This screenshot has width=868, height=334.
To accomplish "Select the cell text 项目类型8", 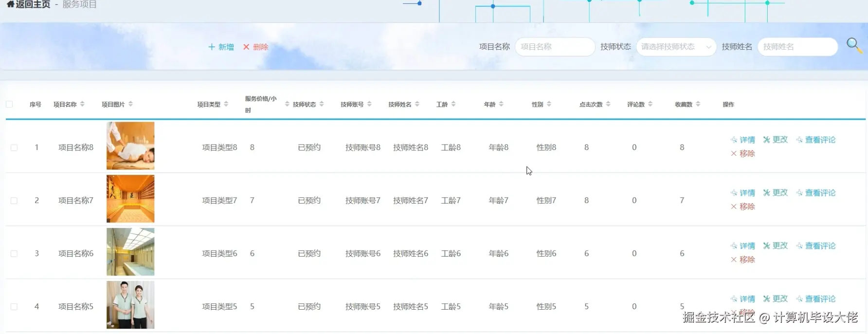I will pos(219,148).
